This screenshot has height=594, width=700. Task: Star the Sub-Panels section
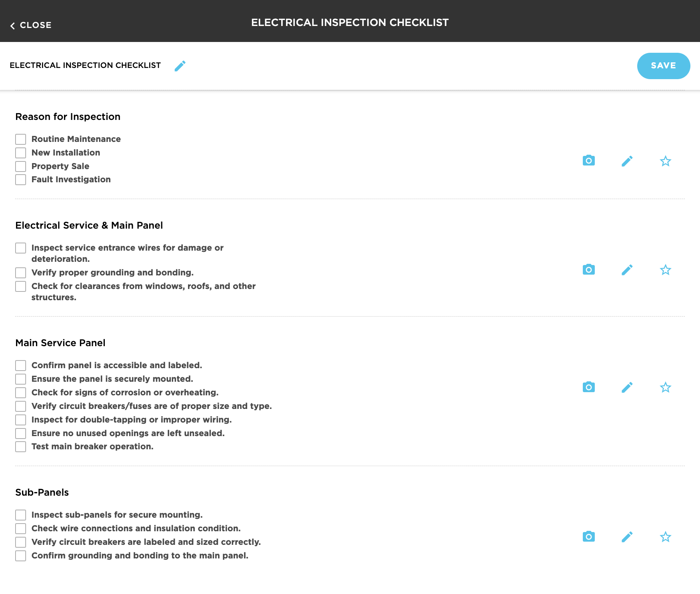click(x=665, y=537)
